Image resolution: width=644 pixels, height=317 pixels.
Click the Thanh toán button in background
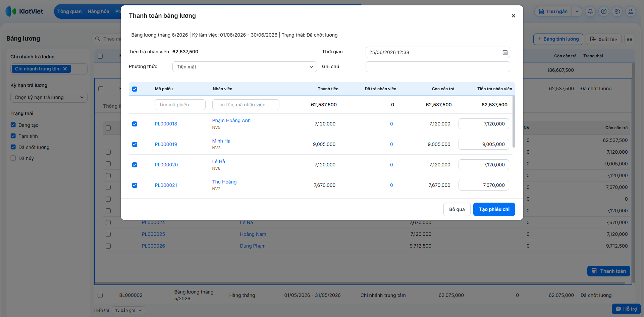point(609,271)
